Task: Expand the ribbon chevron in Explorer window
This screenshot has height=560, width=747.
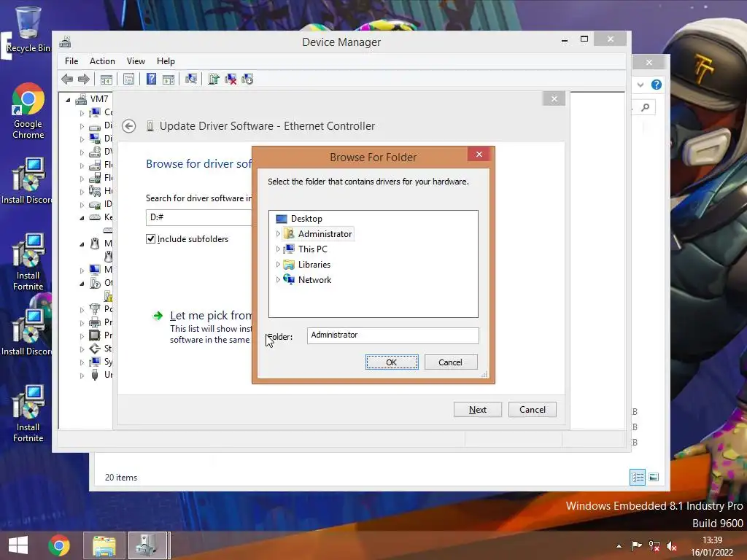Action: point(640,85)
